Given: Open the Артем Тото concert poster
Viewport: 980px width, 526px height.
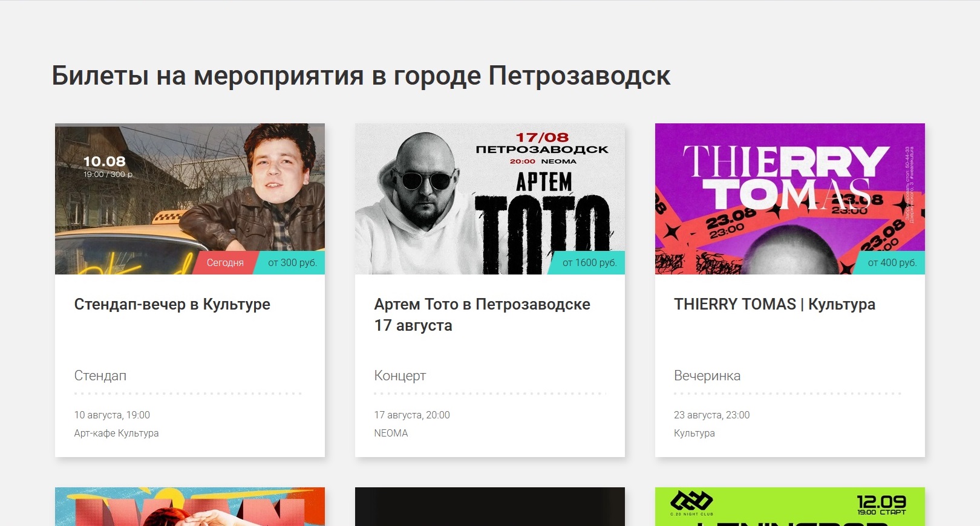Looking at the screenshot, I should pos(490,199).
